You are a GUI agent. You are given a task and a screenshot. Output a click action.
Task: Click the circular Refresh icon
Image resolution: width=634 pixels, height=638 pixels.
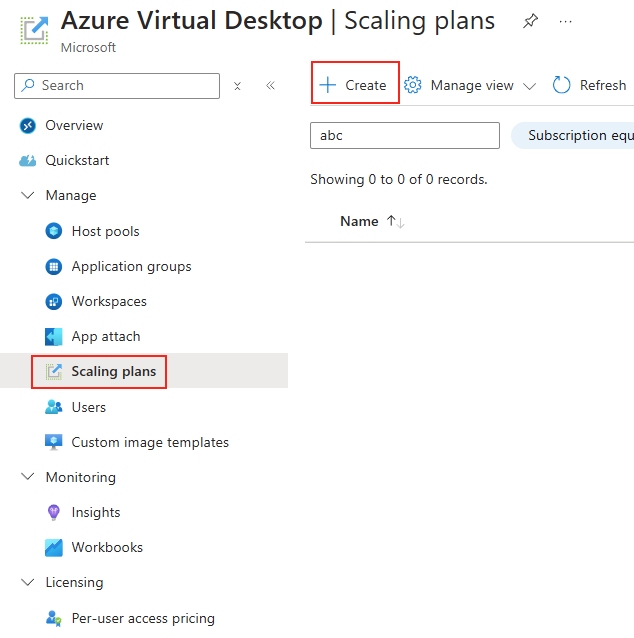click(x=562, y=85)
